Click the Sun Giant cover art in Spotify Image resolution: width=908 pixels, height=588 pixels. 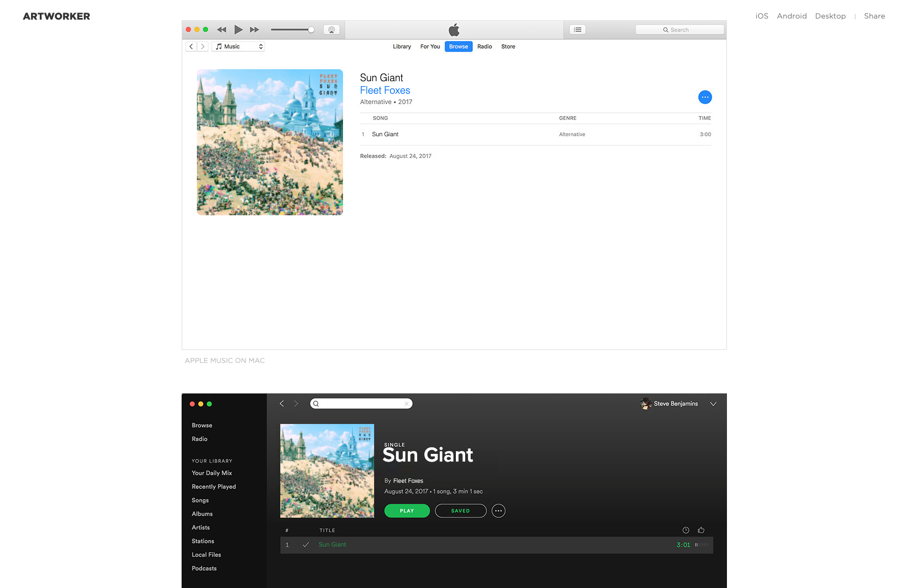tap(327, 471)
